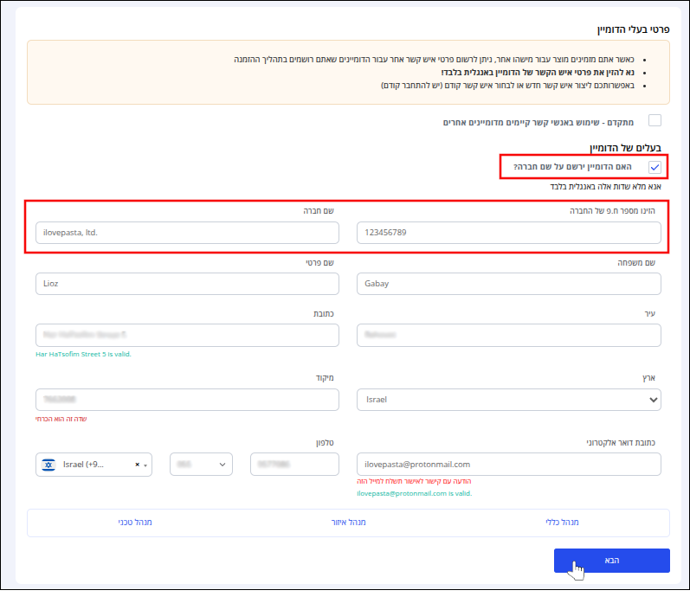Click the מיקוד field label

[325, 378]
